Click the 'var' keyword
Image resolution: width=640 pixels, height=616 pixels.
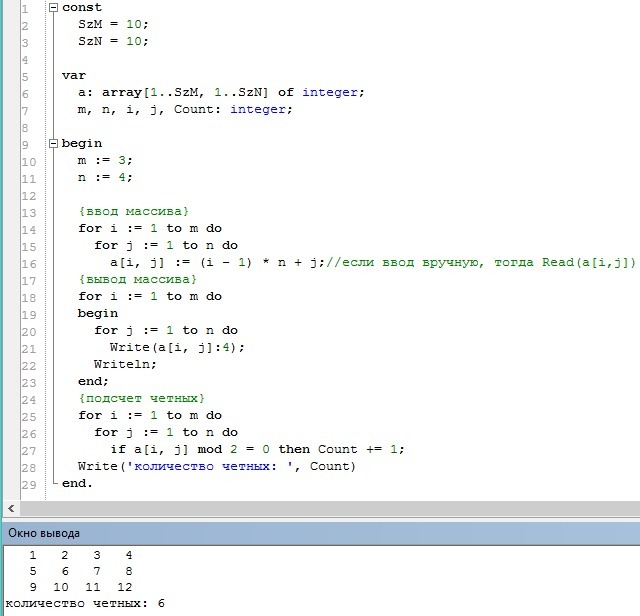[74, 76]
